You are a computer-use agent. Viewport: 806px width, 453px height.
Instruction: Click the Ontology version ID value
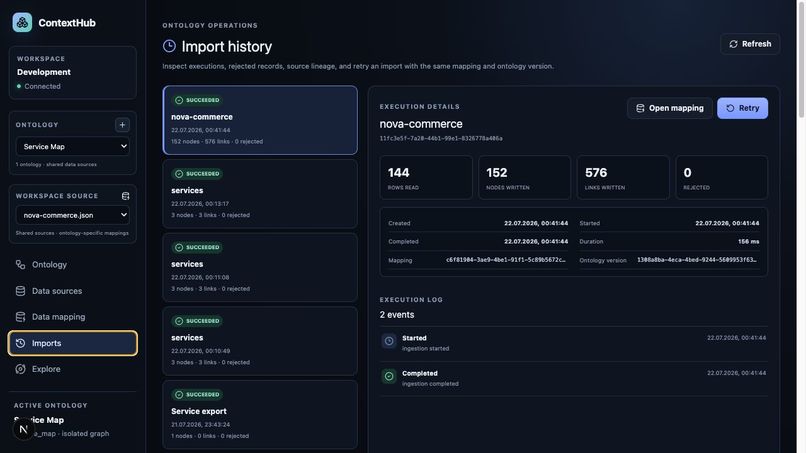pos(697,260)
